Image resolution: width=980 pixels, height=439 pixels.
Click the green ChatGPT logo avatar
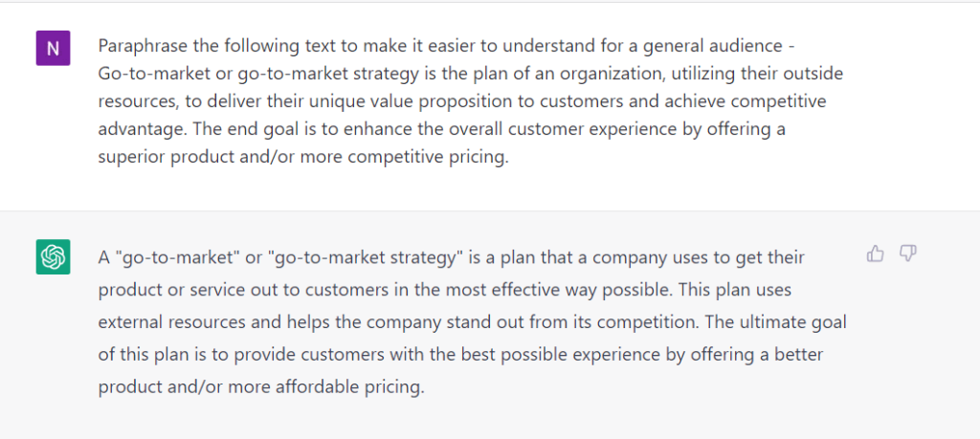coord(54,256)
